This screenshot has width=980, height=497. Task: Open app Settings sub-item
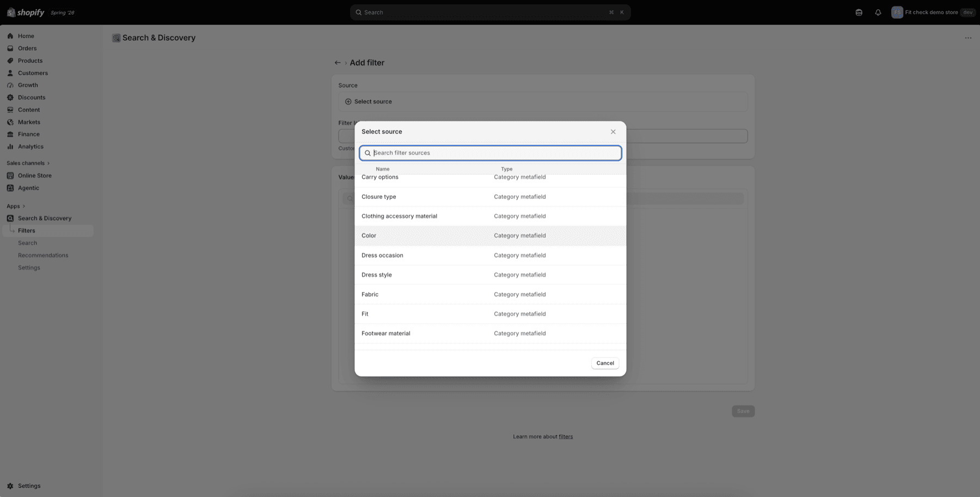(29, 268)
